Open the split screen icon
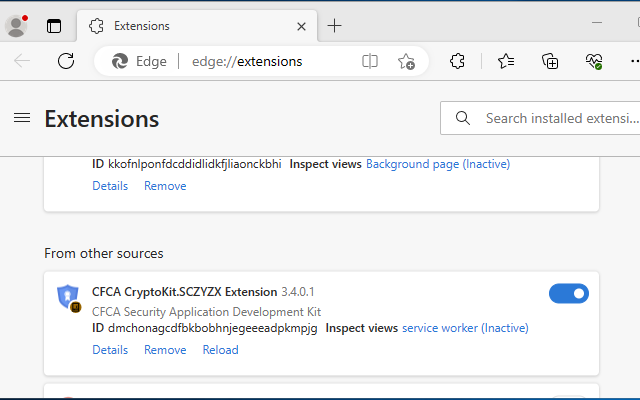 tap(370, 61)
